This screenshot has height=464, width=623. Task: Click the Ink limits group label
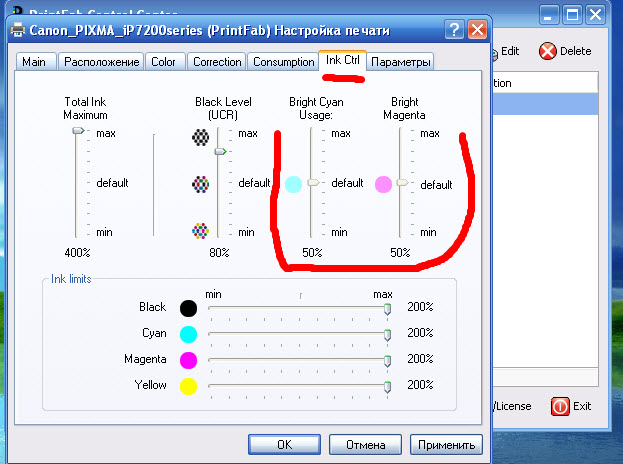tap(71, 279)
